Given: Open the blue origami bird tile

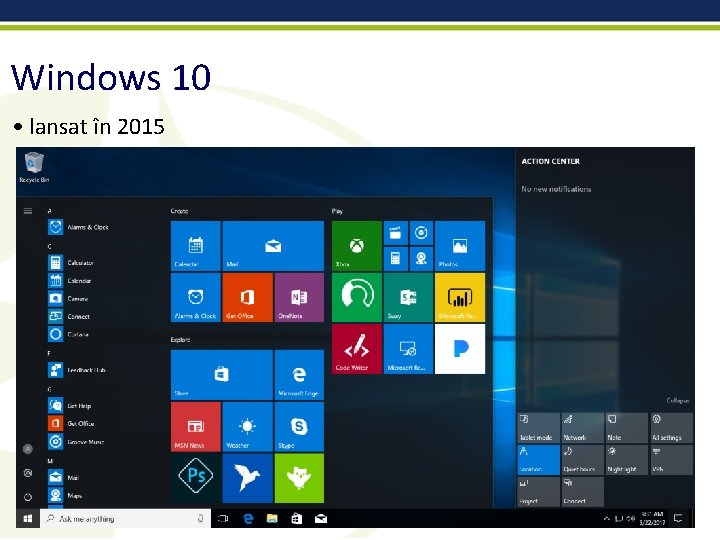Looking at the screenshot, I should tap(248, 478).
